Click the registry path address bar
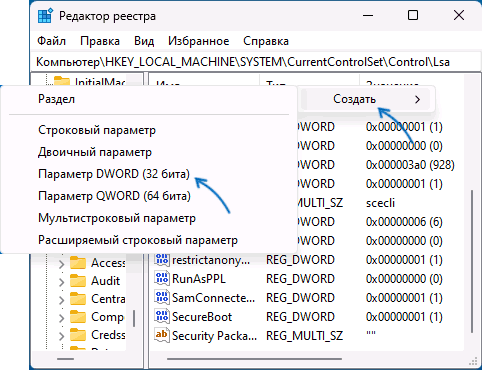The height and width of the screenshot is (370, 482). [255, 62]
